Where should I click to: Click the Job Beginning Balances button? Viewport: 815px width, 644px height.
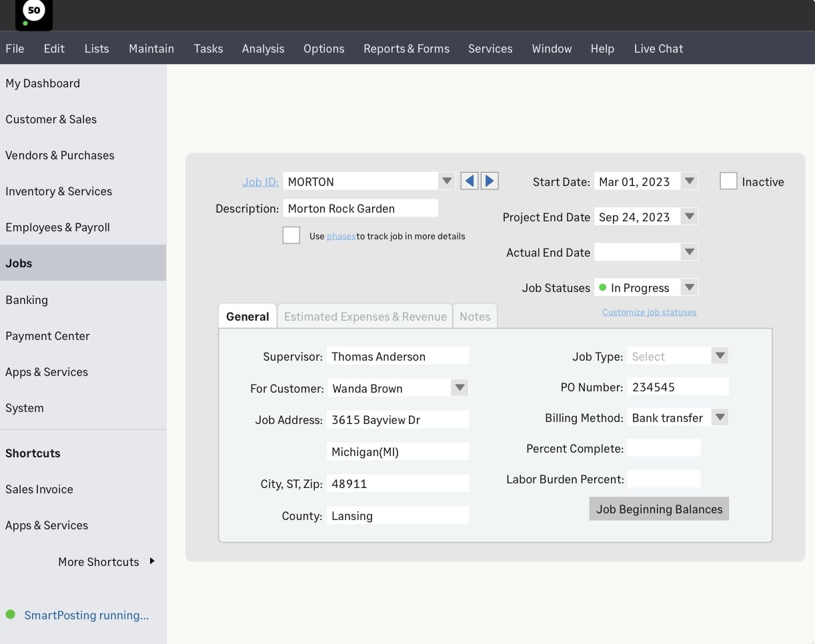click(x=658, y=509)
